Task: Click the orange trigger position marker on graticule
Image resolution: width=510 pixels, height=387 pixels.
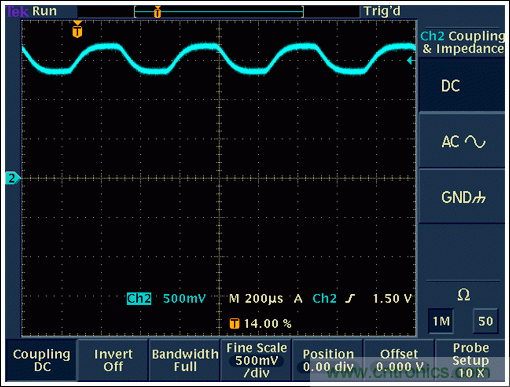Action: 77,29
